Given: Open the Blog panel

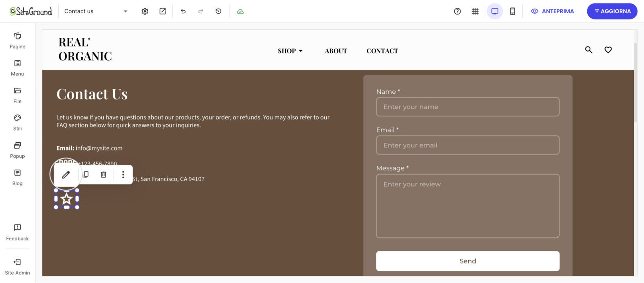Looking at the screenshot, I should click(17, 177).
